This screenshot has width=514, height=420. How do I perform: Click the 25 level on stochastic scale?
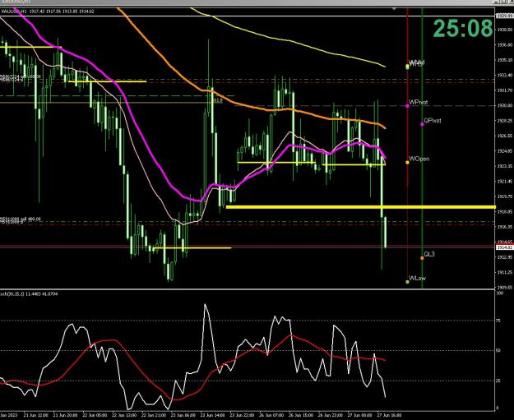tap(498, 381)
